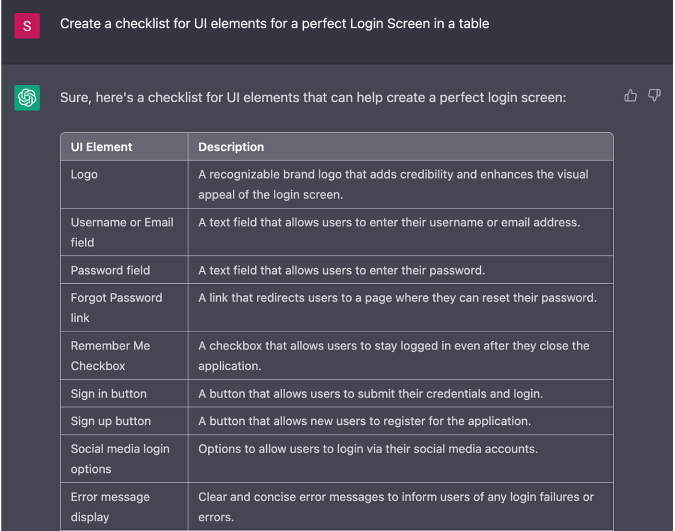Click the recognizable brand logo description text
This screenshot has width=675, height=531.
393,184
